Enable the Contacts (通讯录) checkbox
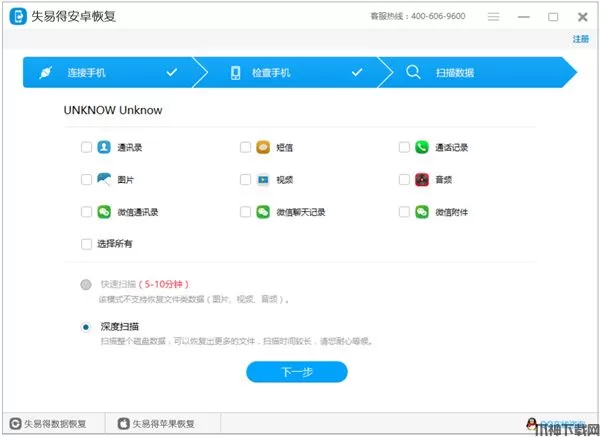 [86, 147]
